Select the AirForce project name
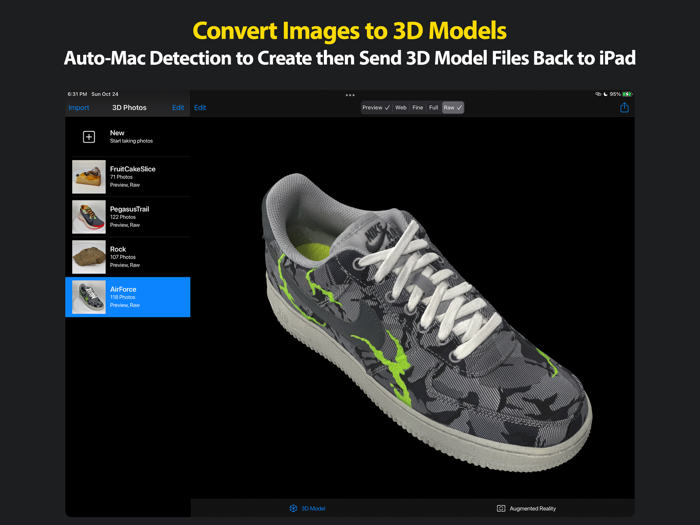The width and height of the screenshot is (700, 525). pos(123,289)
